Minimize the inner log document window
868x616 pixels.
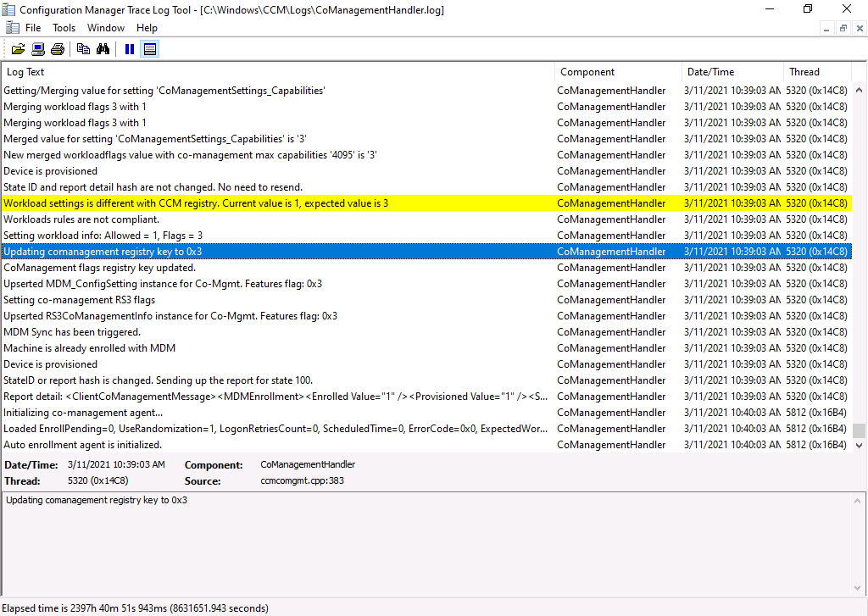click(x=826, y=29)
